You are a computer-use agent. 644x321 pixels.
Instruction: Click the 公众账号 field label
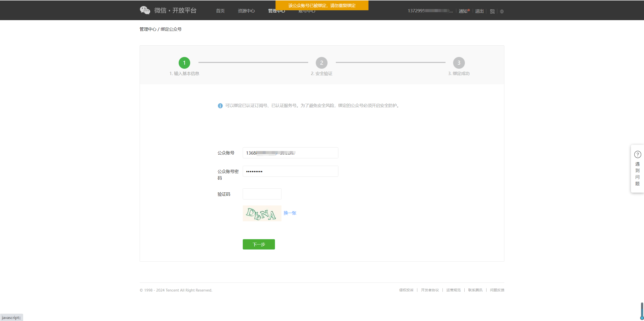tap(226, 153)
